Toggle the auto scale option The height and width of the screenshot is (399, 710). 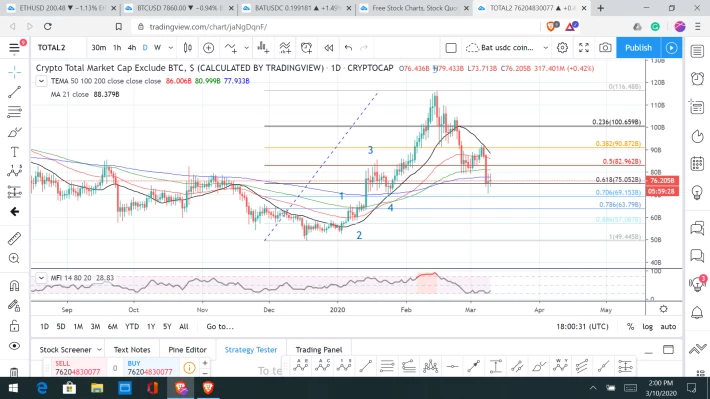pos(668,327)
